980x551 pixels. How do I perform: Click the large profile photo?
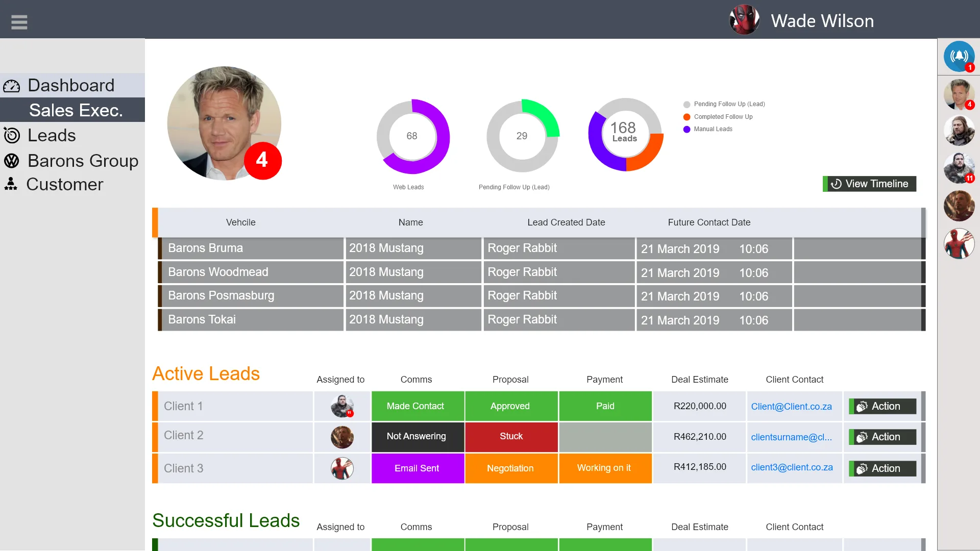[224, 123]
